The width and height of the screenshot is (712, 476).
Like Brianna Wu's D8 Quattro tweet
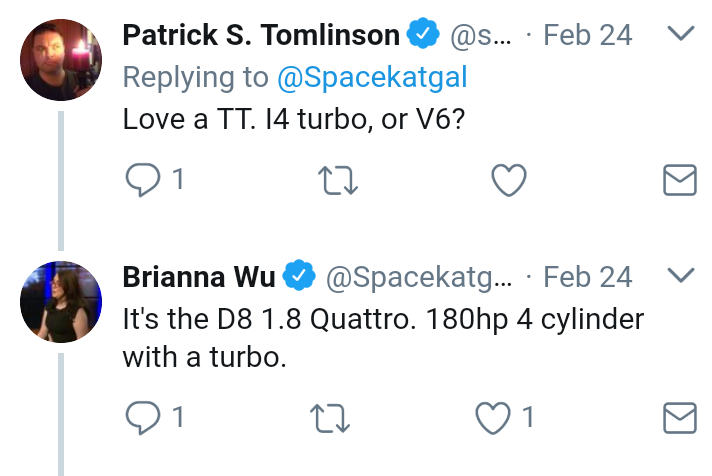point(493,418)
